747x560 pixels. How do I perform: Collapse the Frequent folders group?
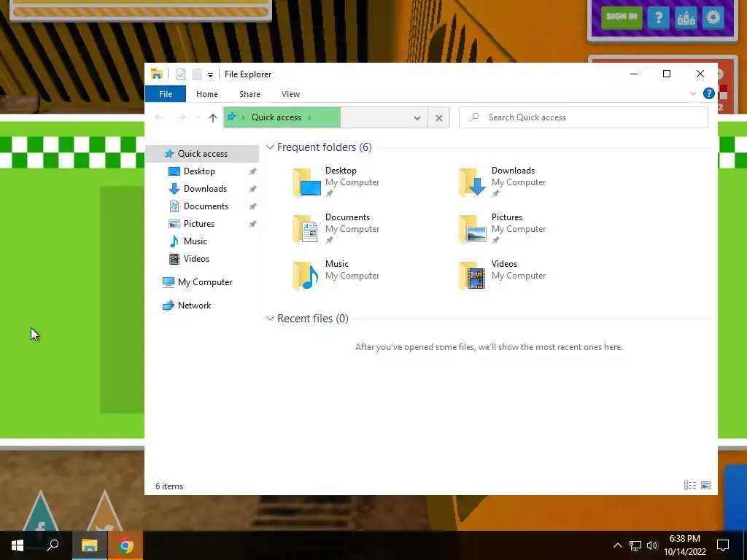pos(270,147)
